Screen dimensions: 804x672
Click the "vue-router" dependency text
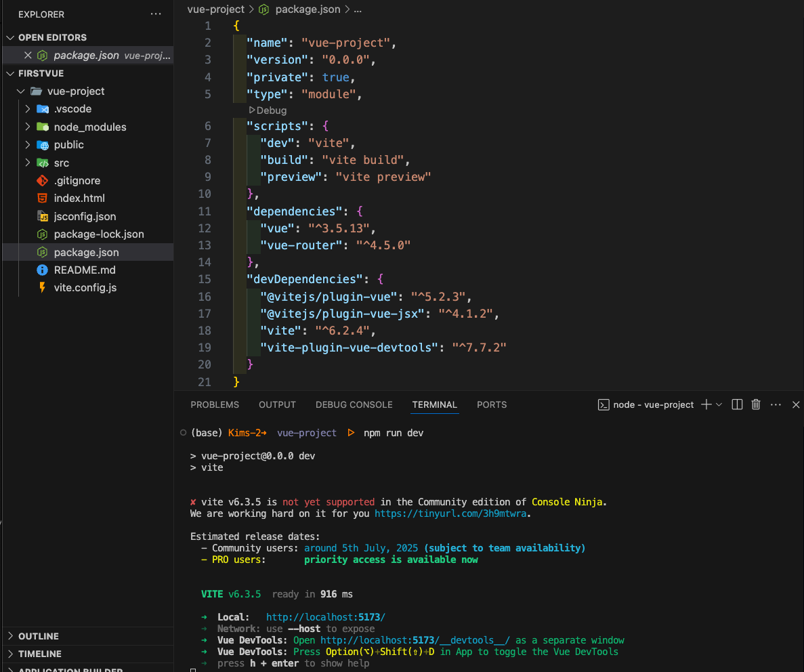[301, 245]
